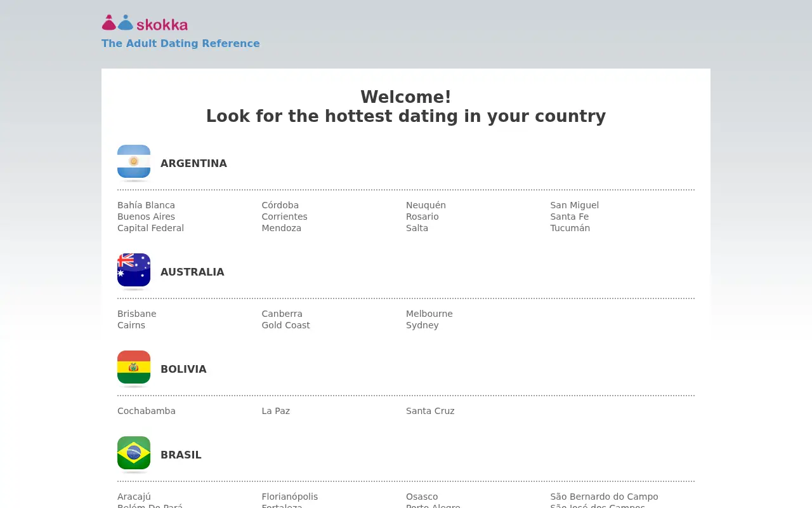Visit the Mendoza city page
This screenshot has height=508, width=812.
281,228
